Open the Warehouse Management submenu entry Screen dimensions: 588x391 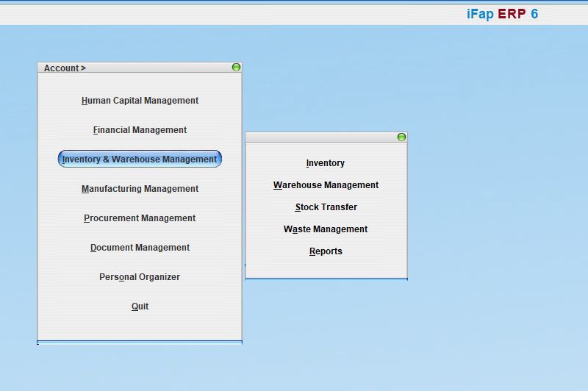(326, 185)
